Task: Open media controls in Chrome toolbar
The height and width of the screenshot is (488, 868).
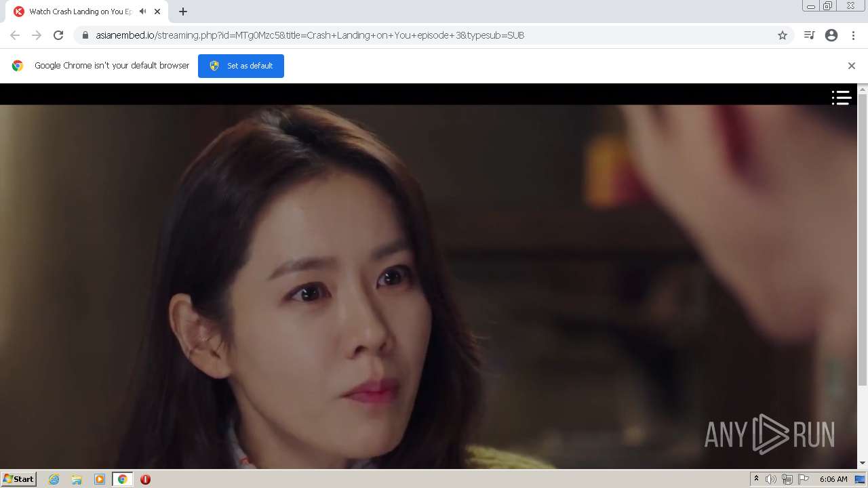Action: 809,35
